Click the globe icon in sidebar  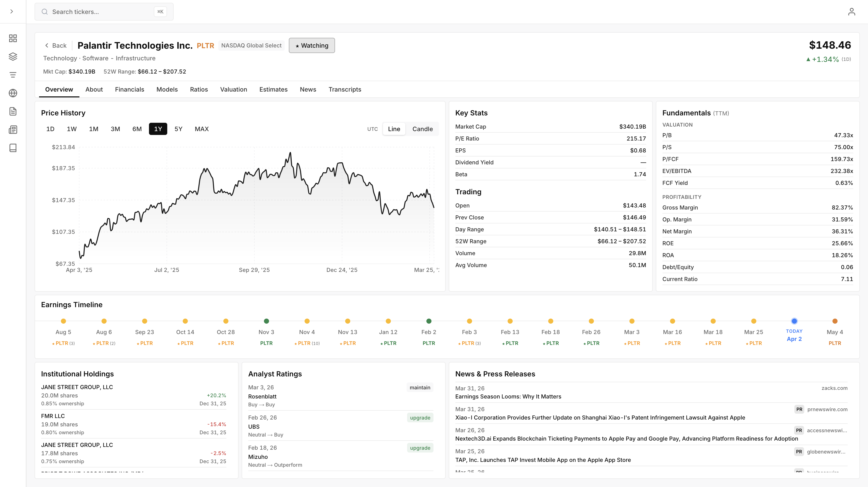click(x=13, y=93)
